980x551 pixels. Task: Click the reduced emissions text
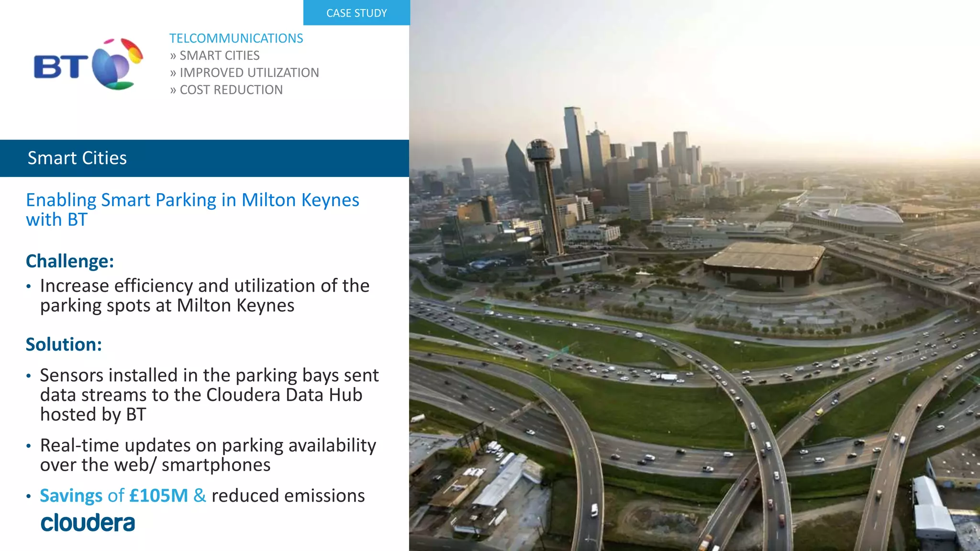click(288, 496)
